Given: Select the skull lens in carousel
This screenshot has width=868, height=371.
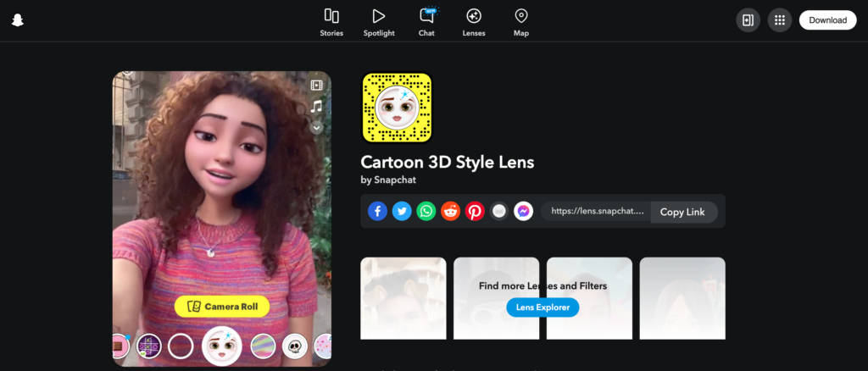Looking at the screenshot, I should (294, 346).
